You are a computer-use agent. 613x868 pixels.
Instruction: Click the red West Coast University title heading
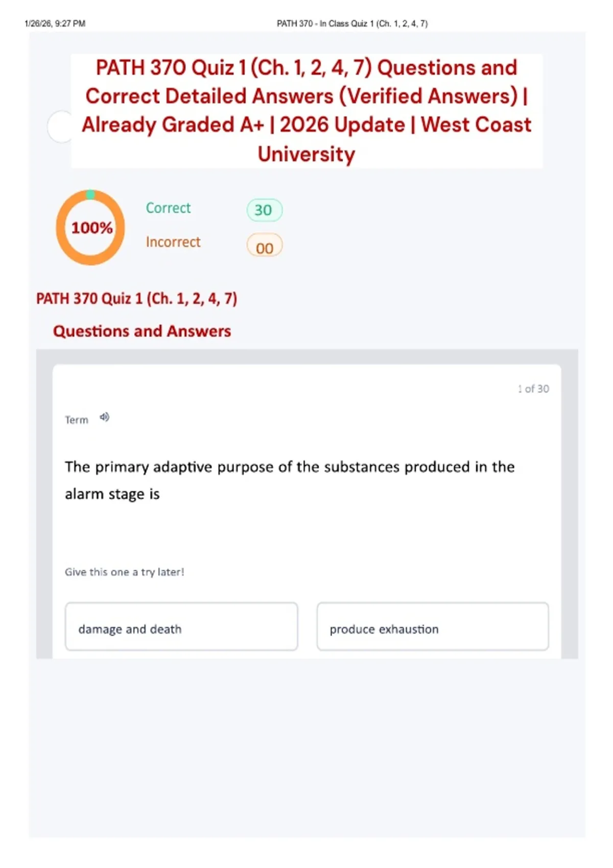coord(306,111)
